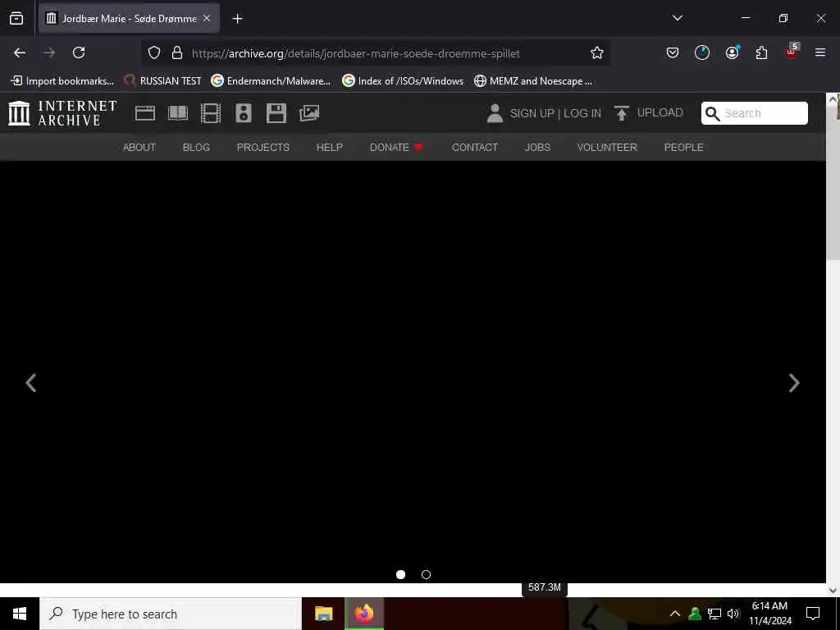
Task: Expand the list all tabs dropdown arrow
Action: point(677,18)
